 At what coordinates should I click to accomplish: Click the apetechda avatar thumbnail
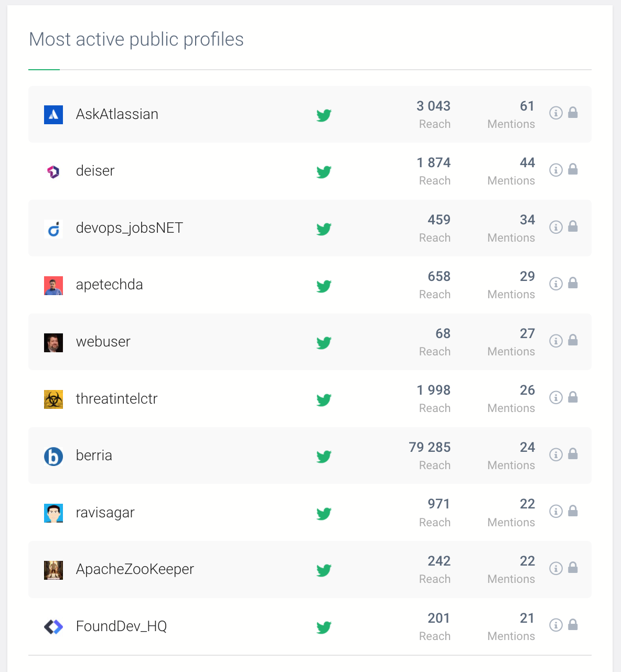point(53,286)
